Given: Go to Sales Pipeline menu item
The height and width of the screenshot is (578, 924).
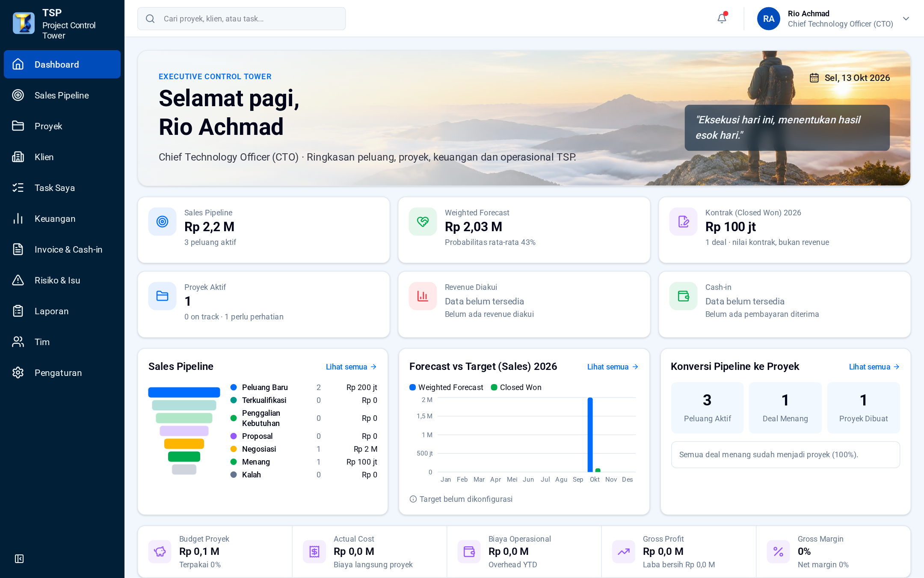Looking at the screenshot, I should 62,95.
